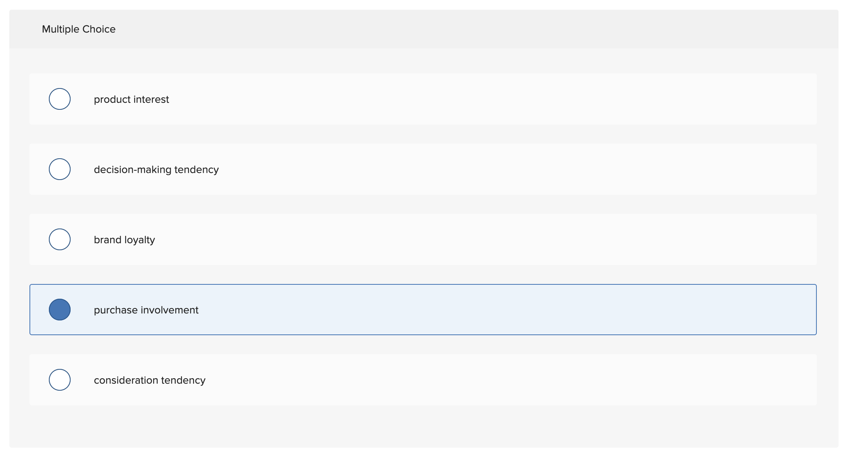
Task: Click the selected "purchase involvement" radio button
Action: tap(60, 310)
